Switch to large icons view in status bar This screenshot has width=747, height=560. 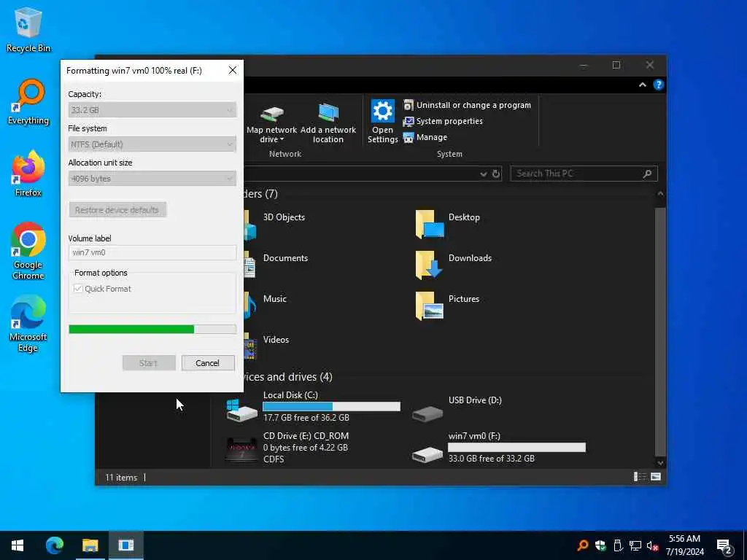tap(656, 477)
